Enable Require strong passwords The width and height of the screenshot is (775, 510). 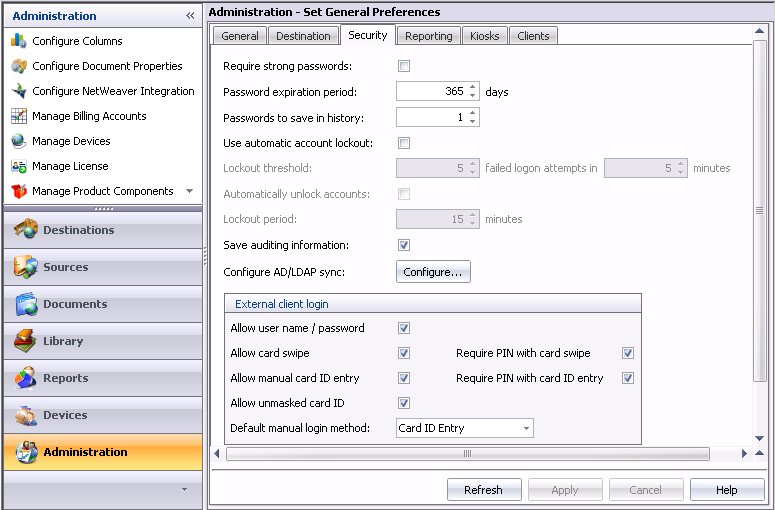404,66
